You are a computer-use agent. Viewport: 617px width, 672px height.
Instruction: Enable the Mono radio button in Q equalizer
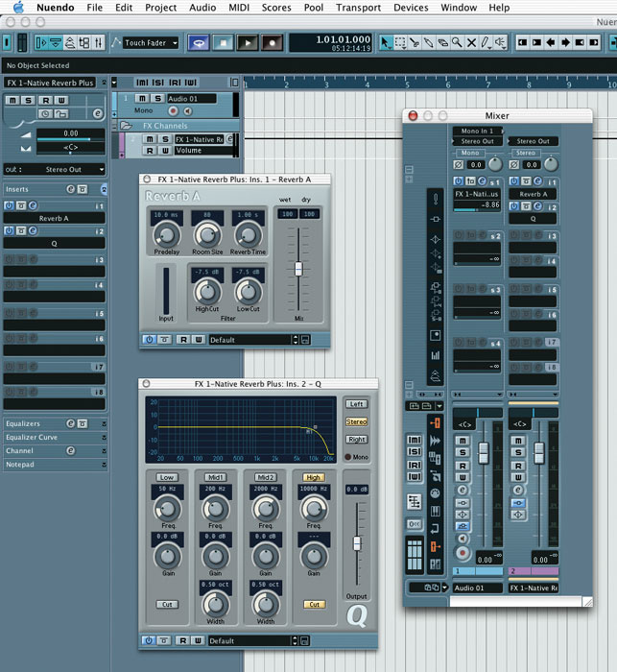(347, 458)
